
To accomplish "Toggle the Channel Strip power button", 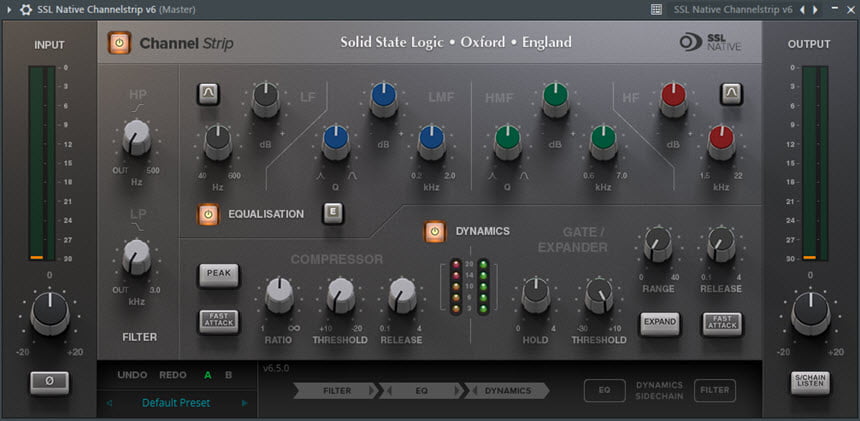I will (x=119, y=43).
